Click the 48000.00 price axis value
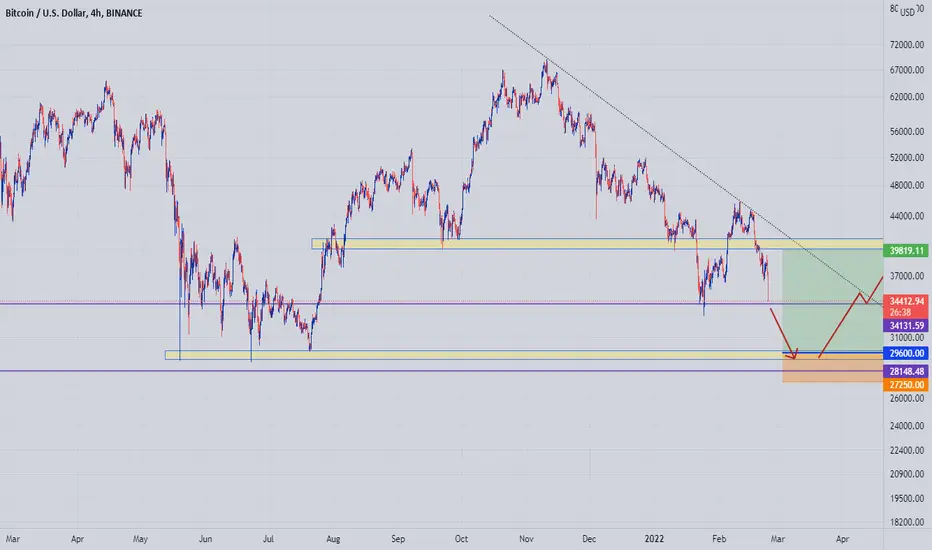The image size is (932, 550). tap(907, 186)
